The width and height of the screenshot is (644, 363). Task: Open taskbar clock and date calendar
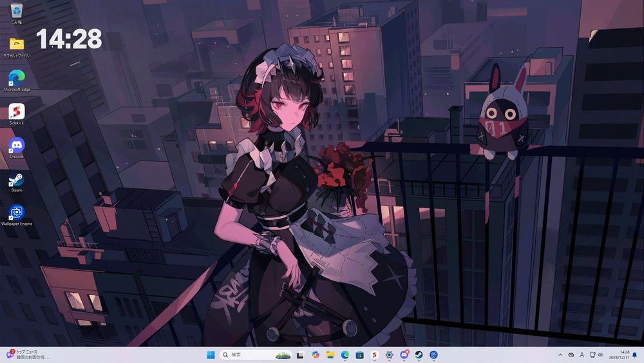tap(619, 355)
